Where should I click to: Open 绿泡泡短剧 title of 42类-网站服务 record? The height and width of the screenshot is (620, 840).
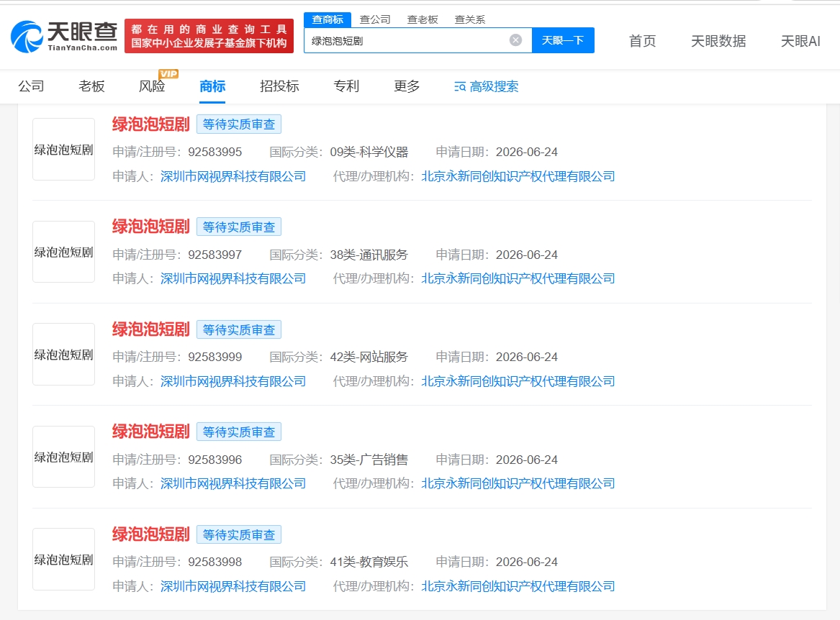[x=151, y=329]
